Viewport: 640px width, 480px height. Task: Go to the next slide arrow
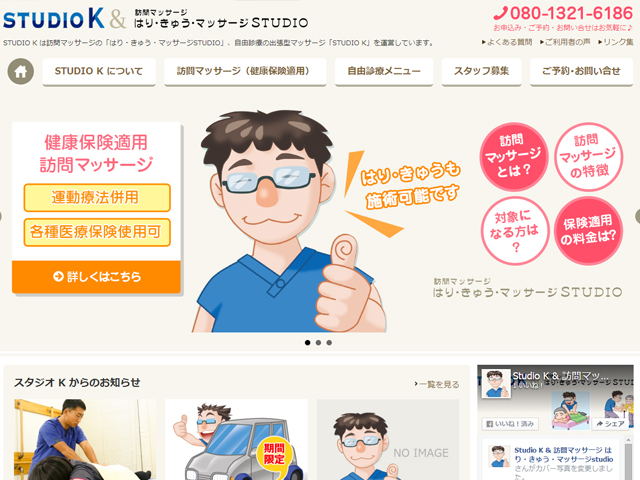coord(637,216)
